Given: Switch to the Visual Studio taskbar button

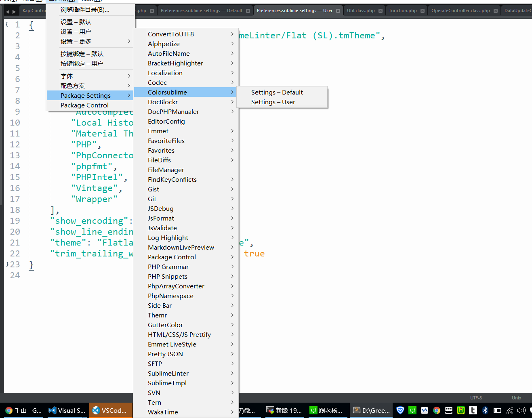Looking at the screenshot, I should (67, 410).
